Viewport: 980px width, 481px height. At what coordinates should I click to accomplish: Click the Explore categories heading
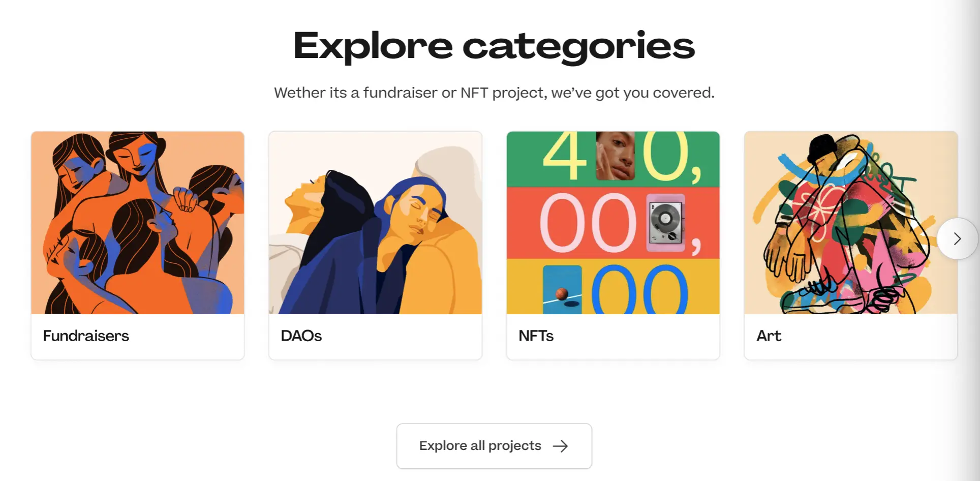pos(493,46)
